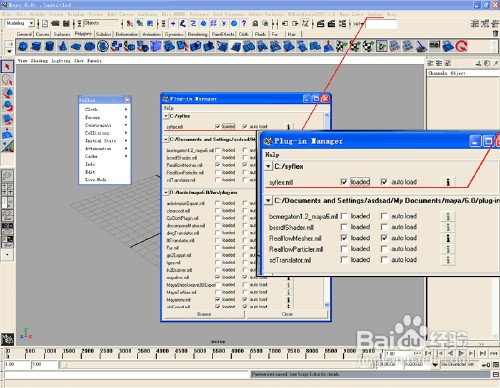Screen dimensions: 500x388
Task: Activate the Scale tool in toolbox
Action: click(7, 119)
